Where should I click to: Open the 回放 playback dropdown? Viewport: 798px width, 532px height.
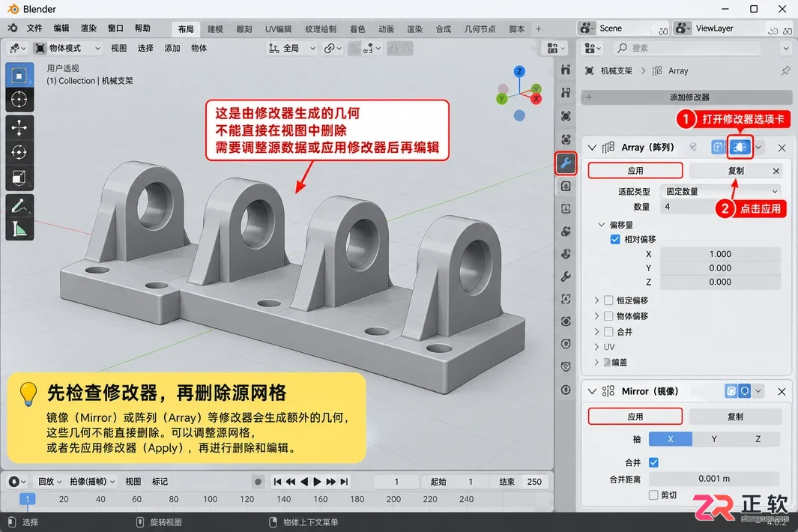pyautogui.click(x=50, y=482)
